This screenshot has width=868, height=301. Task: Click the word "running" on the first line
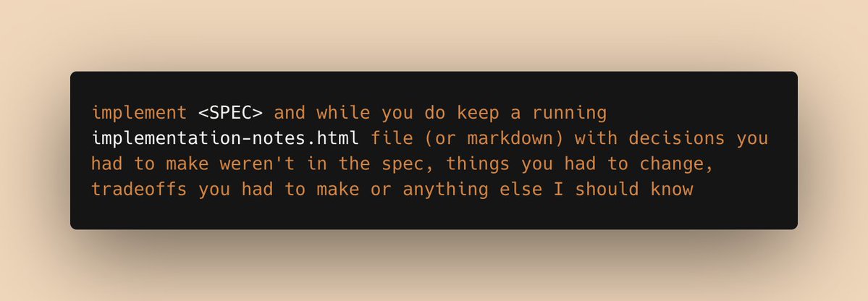570,114
